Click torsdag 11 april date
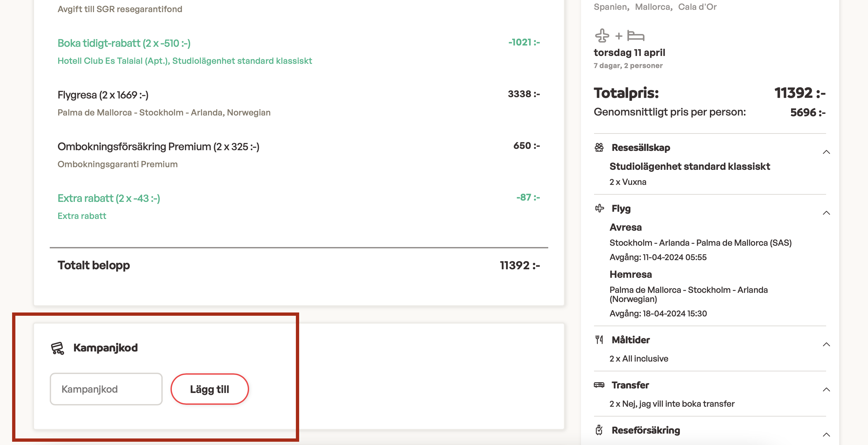The image size is (868, 445). [x=629, y=53]
